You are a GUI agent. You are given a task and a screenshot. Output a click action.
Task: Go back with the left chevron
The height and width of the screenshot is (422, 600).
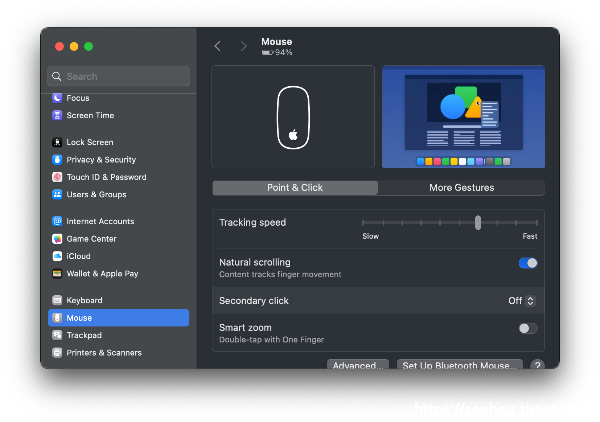218,46
